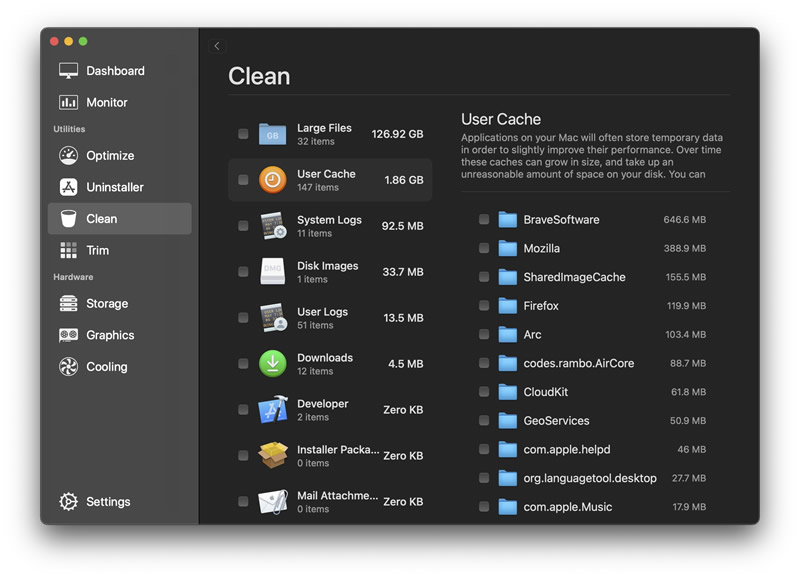The height and width of the screenshot is (578, 800).
Task: Click the BraveSoftware 646.6 MB size
Action: [684, 220]
